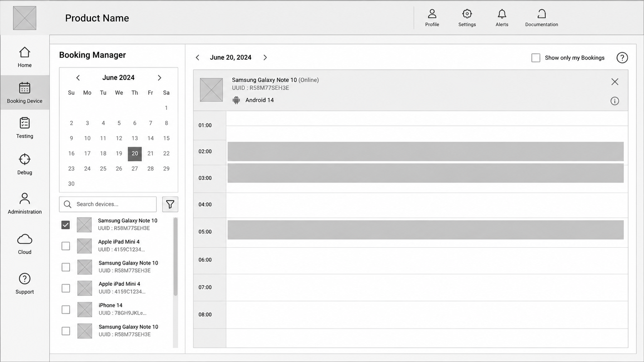Click the device list scrollbar
644x362 pixels.
pos(176,257)
